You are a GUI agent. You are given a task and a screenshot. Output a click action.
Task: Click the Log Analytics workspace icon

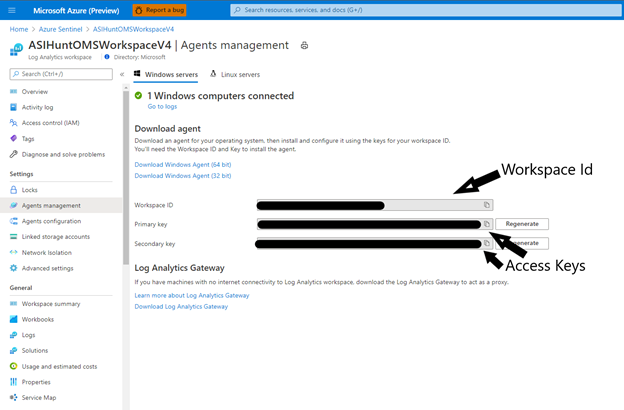click(16, 50)
